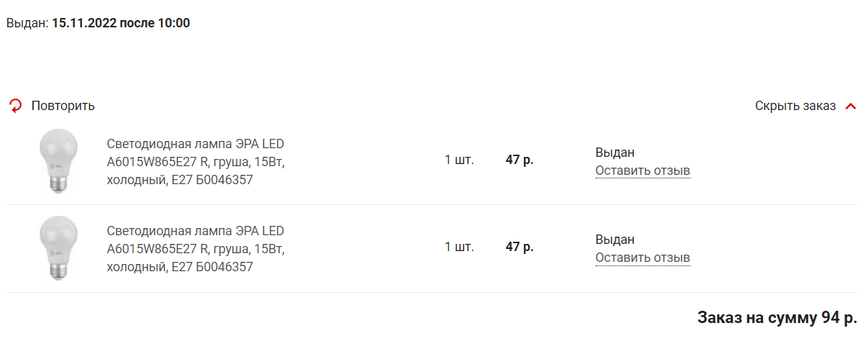868x341 pixels.
Task: Click the first item's "Выдан" status text
Action: (615, 153)
